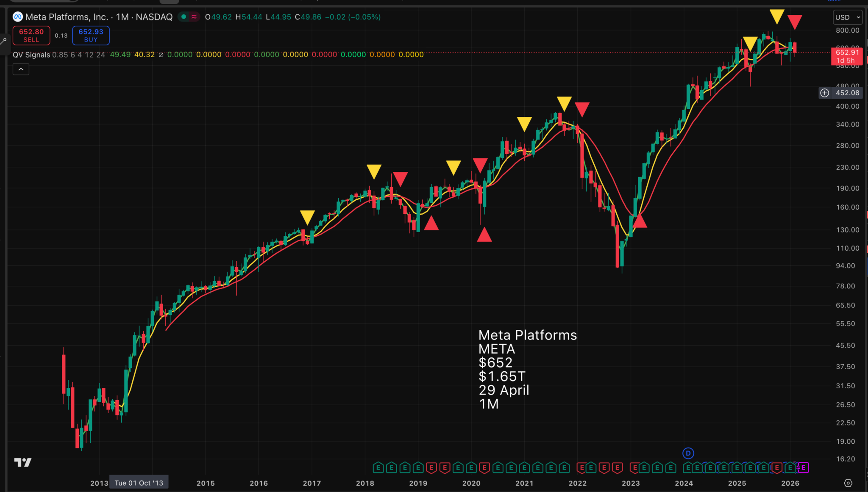The height and width of the screenshot is (492, 868).
Task: Click the pink approximate-data mode indicator
Action: click(194, 17)
